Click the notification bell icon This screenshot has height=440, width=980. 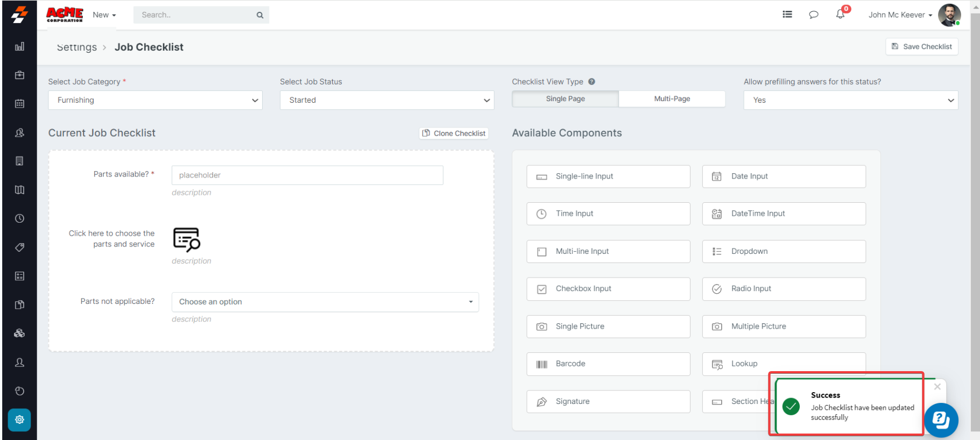(x=840, y=15)
